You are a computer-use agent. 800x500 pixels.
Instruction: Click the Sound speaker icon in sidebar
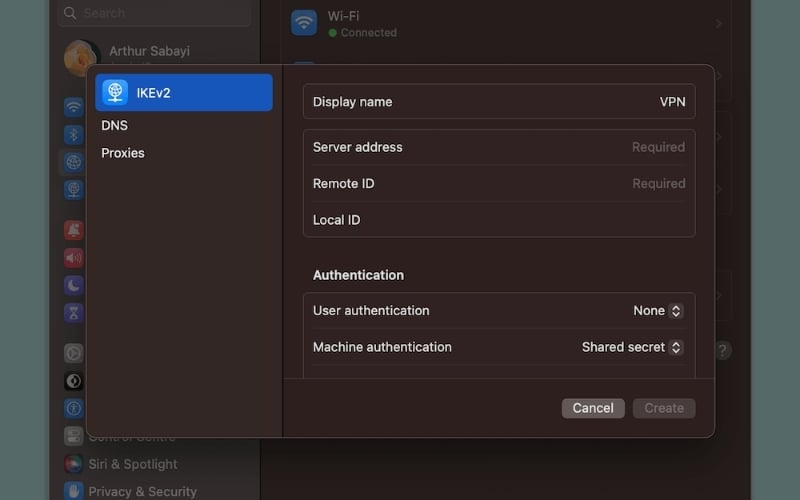pos(73,258)
